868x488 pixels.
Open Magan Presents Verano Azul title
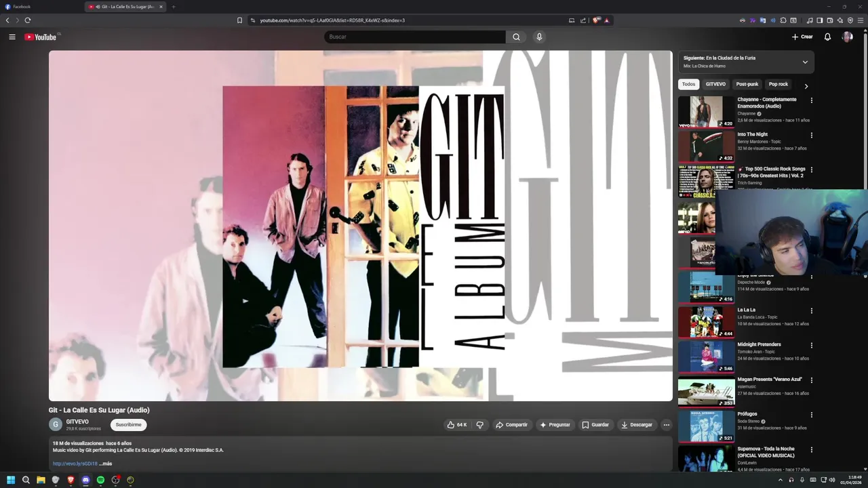tap(770, 380)
